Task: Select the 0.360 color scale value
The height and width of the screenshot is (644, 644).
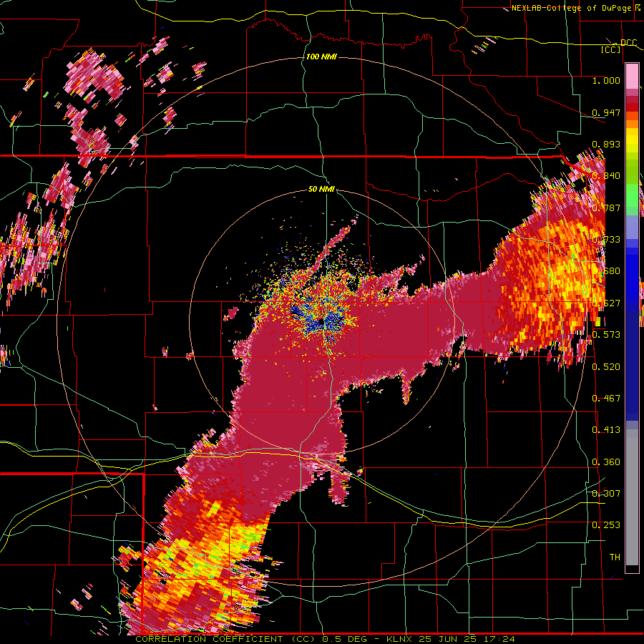Action: (606, 462)
